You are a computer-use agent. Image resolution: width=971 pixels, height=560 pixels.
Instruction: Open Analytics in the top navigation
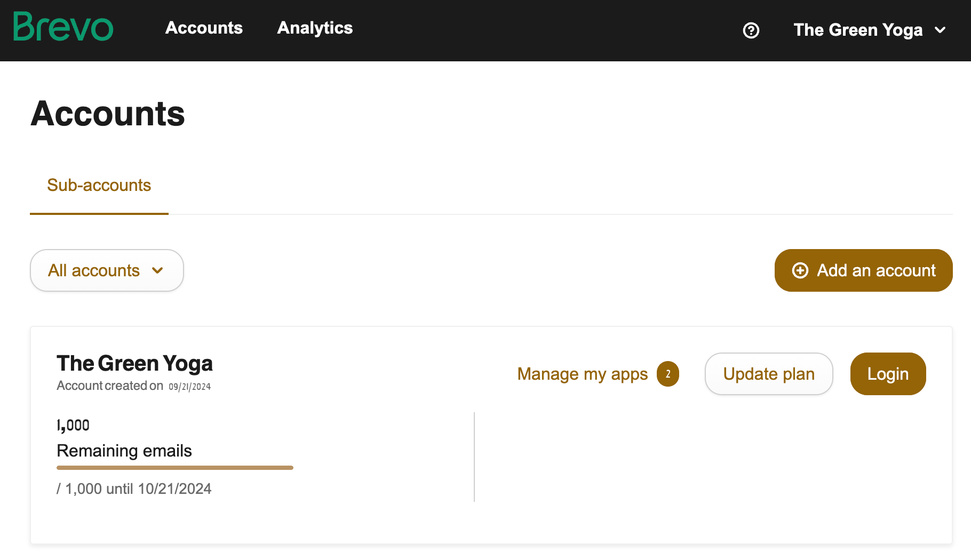click(315, 28)
